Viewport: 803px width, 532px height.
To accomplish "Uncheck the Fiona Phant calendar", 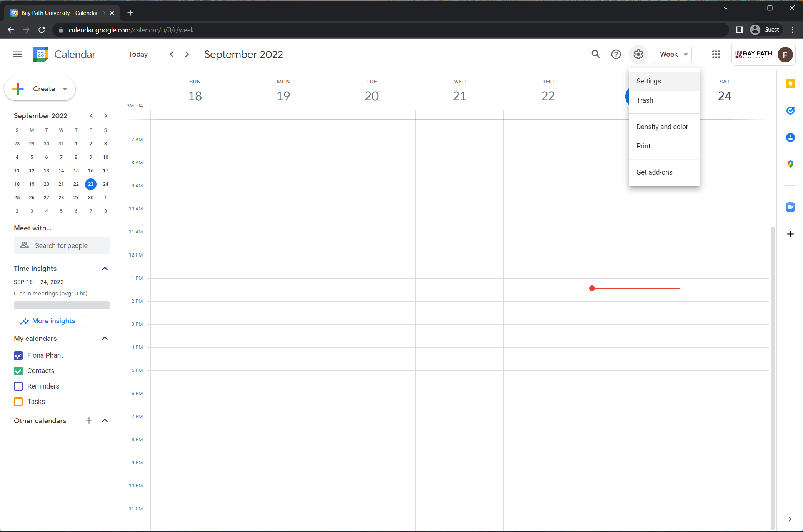I will [x=18, y=355].
